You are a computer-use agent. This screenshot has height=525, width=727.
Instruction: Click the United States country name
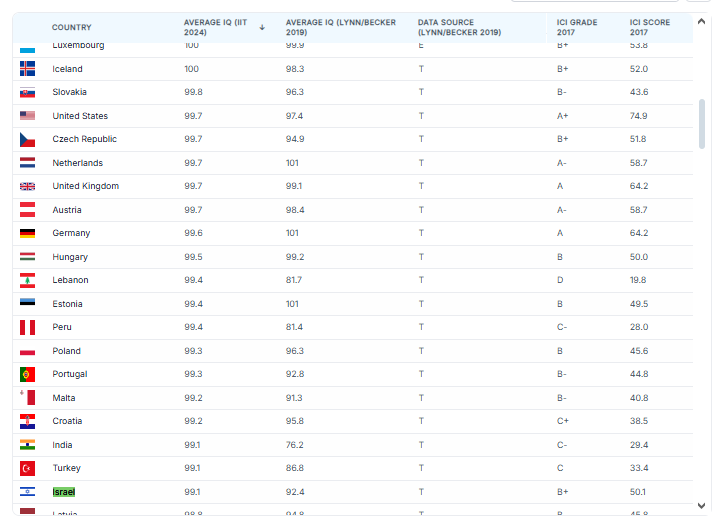pyautogui.click(x=80, y=115)
